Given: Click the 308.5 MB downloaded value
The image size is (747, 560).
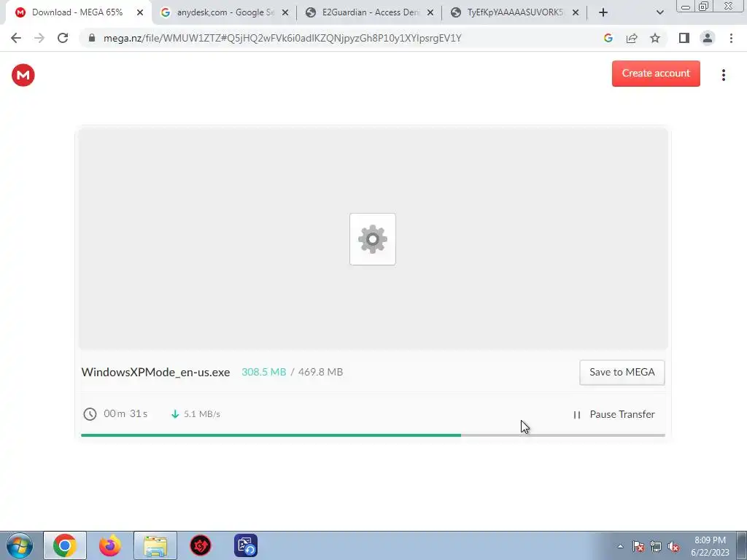Looking at the screenshot, I should 264,372.
